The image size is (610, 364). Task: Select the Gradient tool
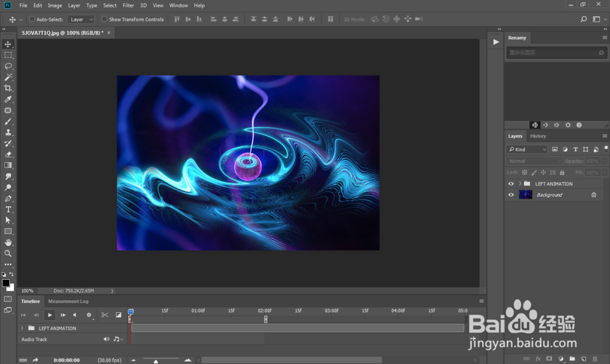pyautogui.click(x=8, y=165)
